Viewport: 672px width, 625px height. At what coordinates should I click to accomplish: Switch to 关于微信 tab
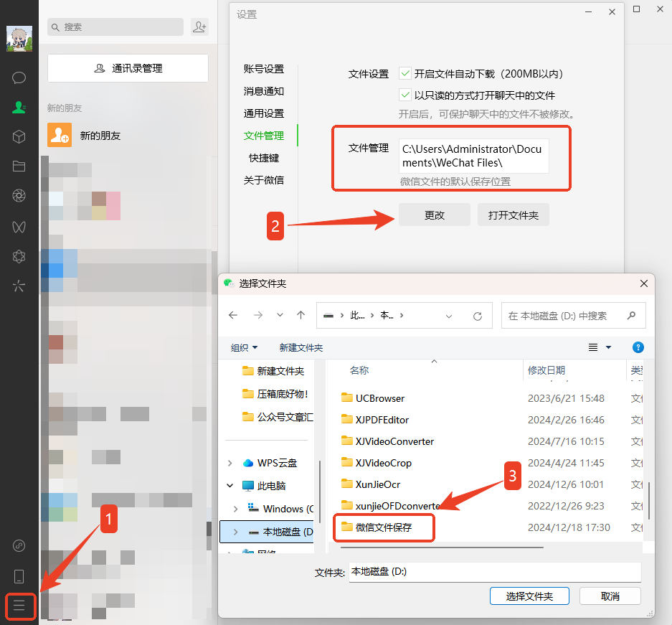[x=264, y=181]
